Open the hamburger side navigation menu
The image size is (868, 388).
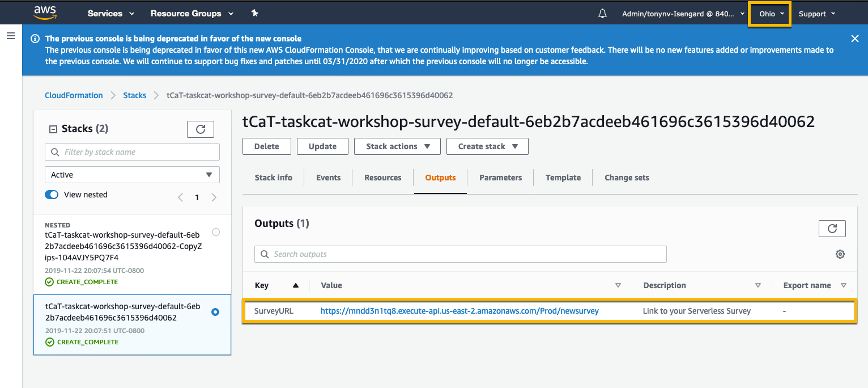pos(10,36)
